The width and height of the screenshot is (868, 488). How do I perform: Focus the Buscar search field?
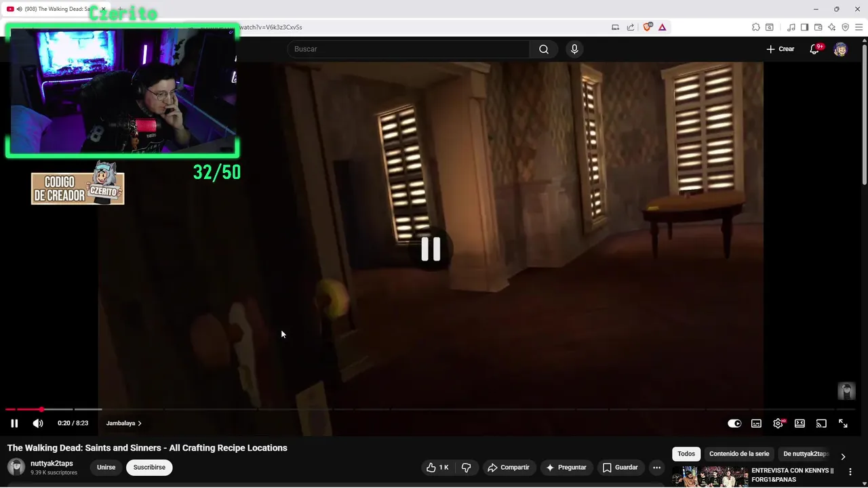coord(408,49)
